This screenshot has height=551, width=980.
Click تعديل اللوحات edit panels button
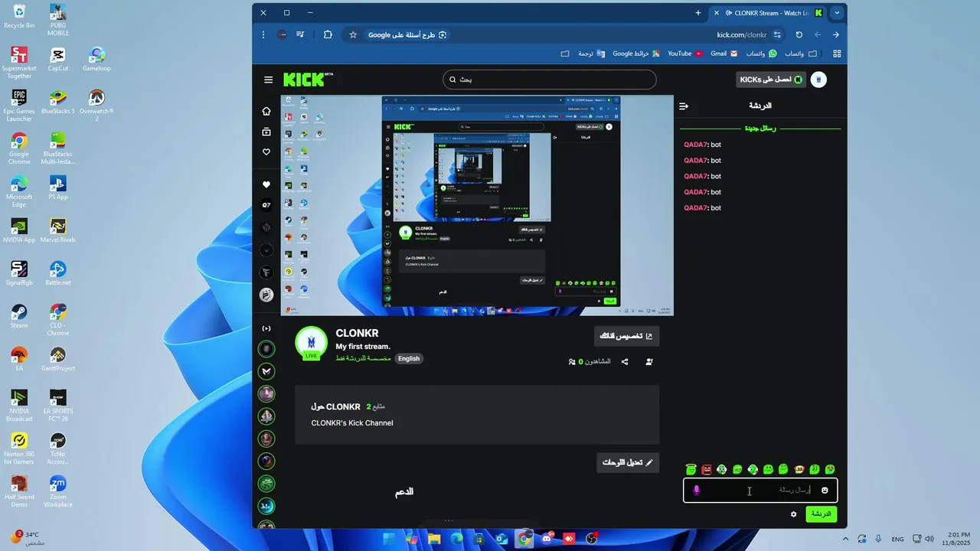(x=628, y=462)
